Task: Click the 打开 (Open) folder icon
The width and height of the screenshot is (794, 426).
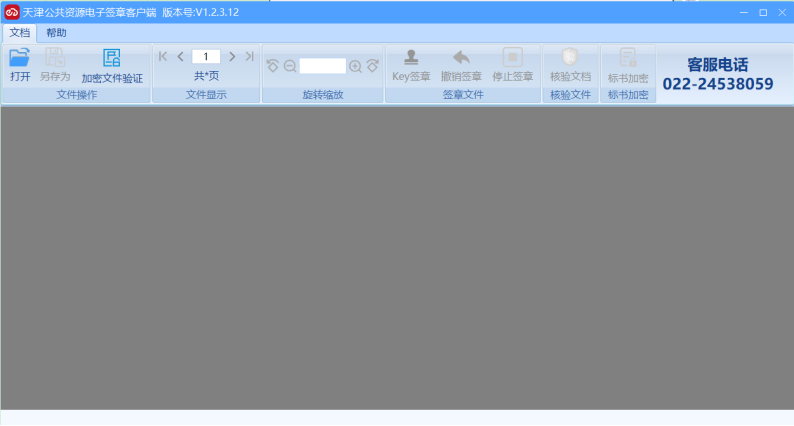Action: [20, 59]
